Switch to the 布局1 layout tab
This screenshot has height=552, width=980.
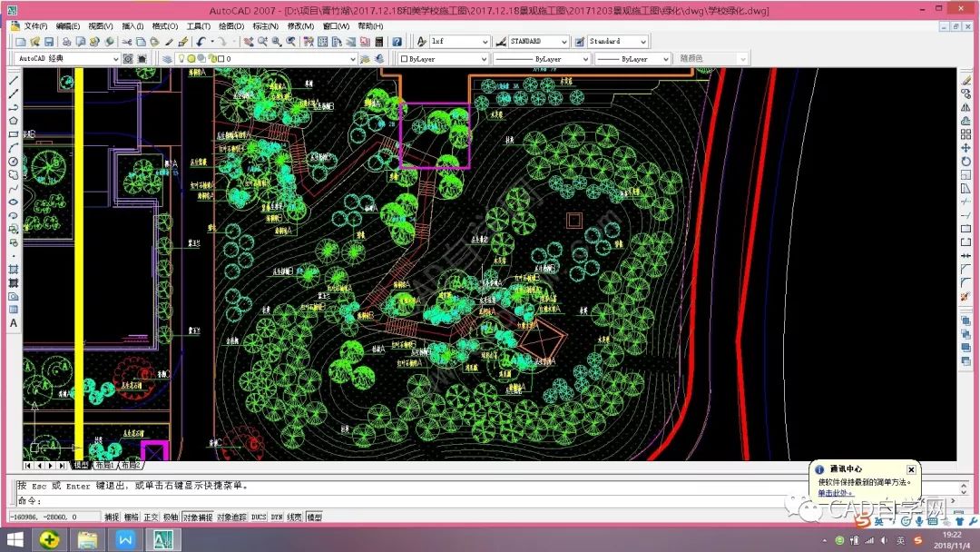(x=103, y=465)
